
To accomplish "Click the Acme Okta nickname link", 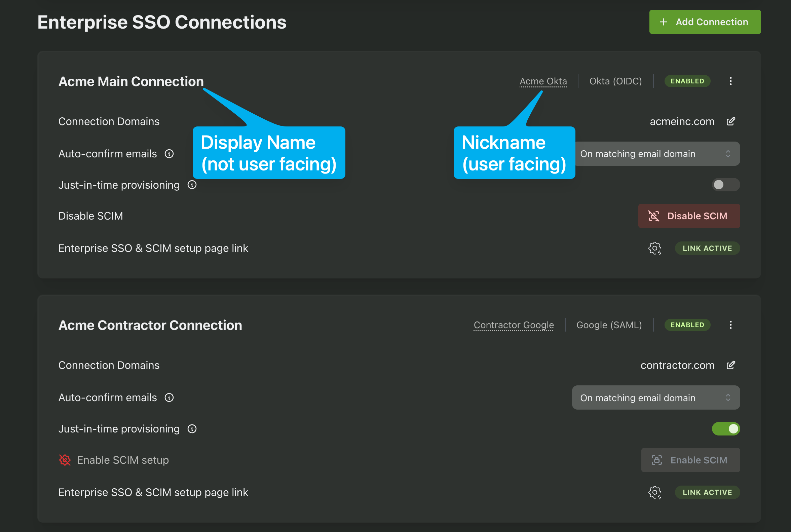I will click(x=543, y=81).
